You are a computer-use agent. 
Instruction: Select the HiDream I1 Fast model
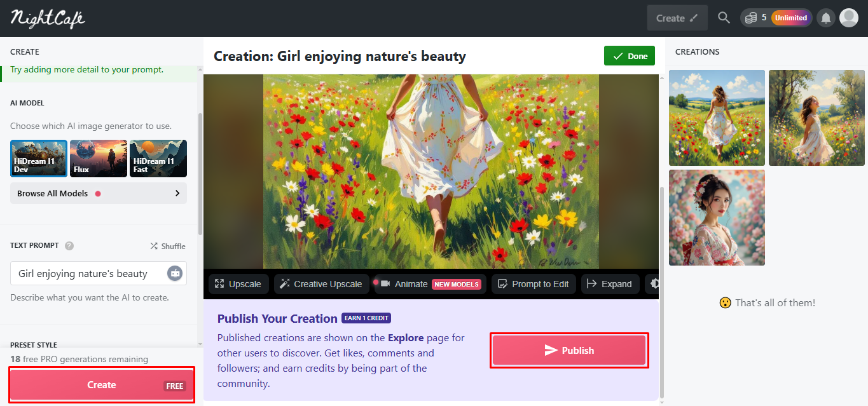click(x=158, y=158)
